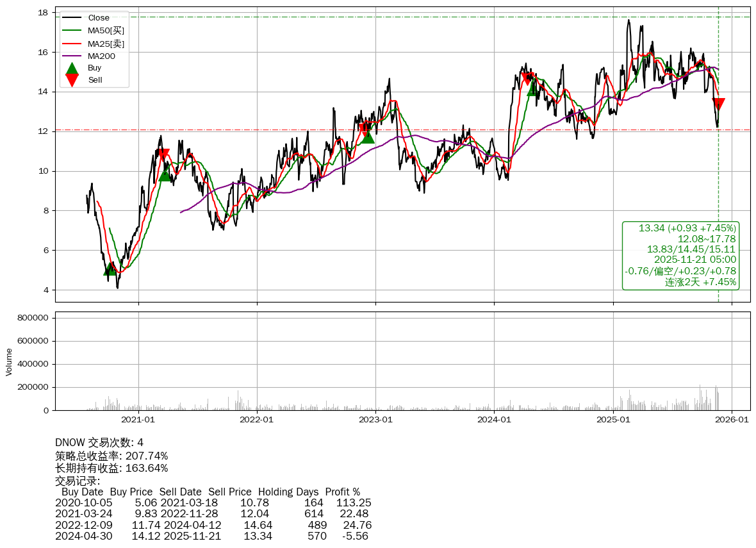Click the 策略总收益率: 207.74% text
The image size is (756, 548).
[x=111, y=456]
